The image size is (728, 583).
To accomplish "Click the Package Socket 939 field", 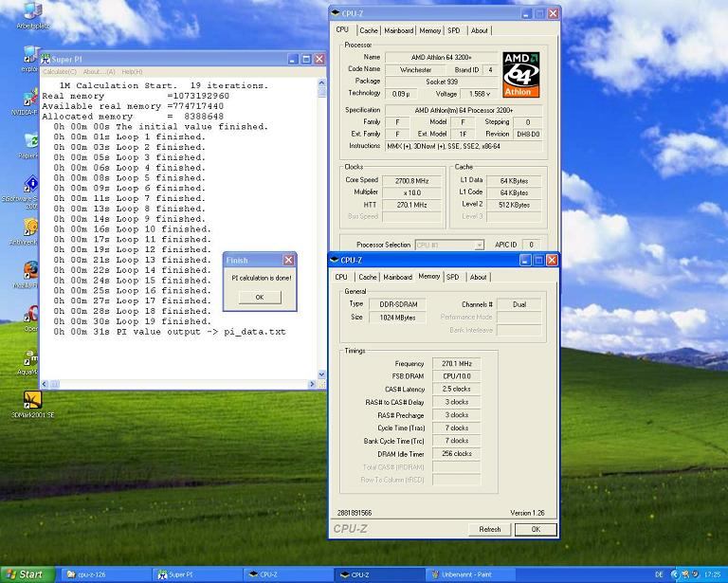I will point(442,82).
